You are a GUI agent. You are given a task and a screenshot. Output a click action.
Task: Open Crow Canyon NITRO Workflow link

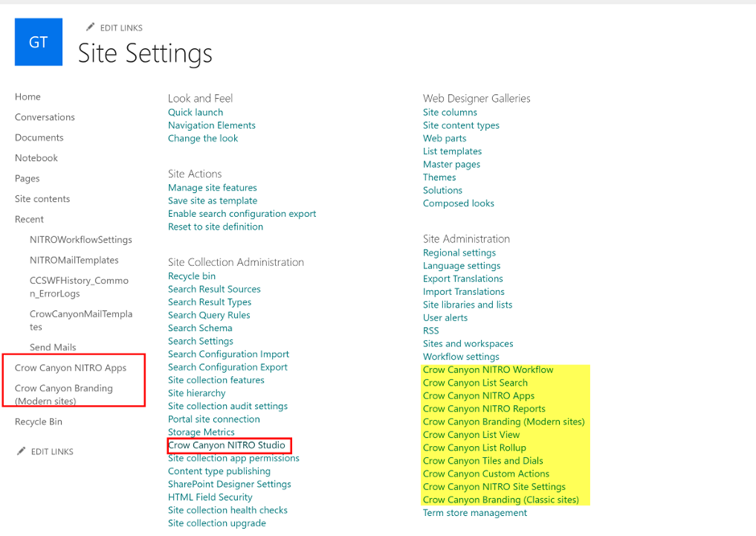click(488, 370)
